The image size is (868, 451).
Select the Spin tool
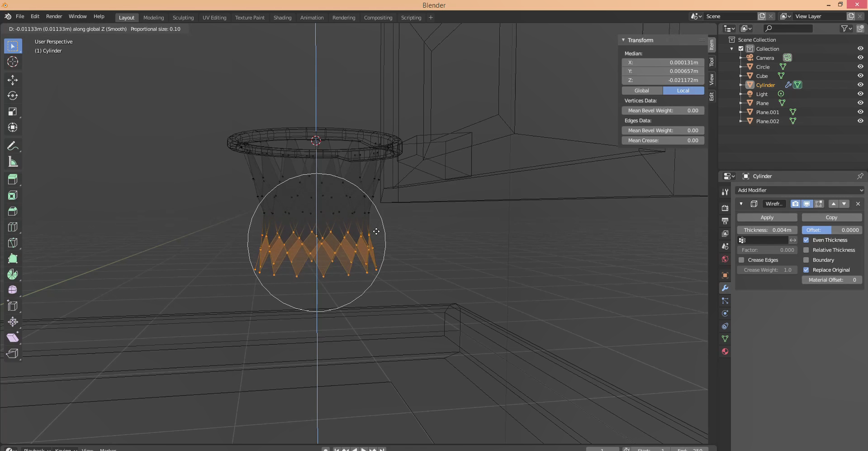click(13, 274)
